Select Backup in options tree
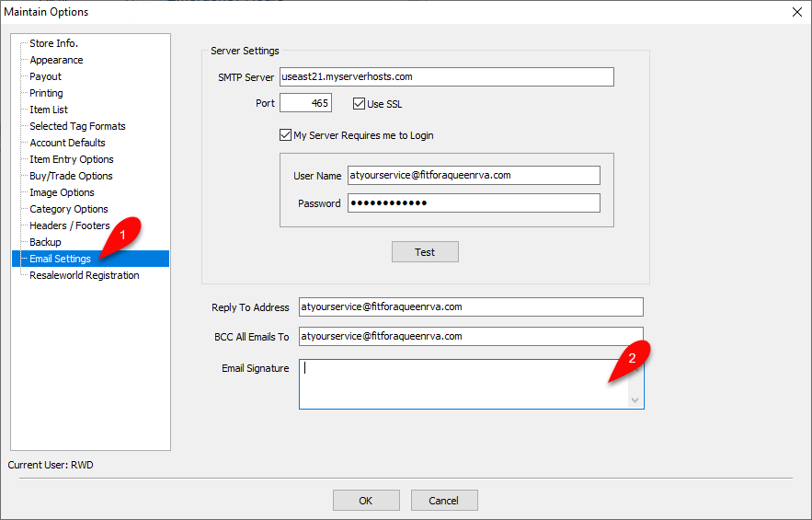 tap(45, 243)
